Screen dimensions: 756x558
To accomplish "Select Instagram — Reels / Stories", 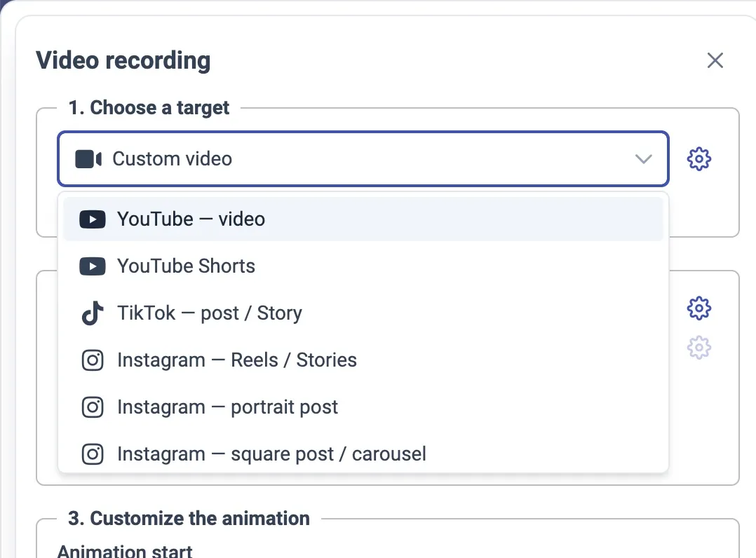I will (x=363, y=360).
